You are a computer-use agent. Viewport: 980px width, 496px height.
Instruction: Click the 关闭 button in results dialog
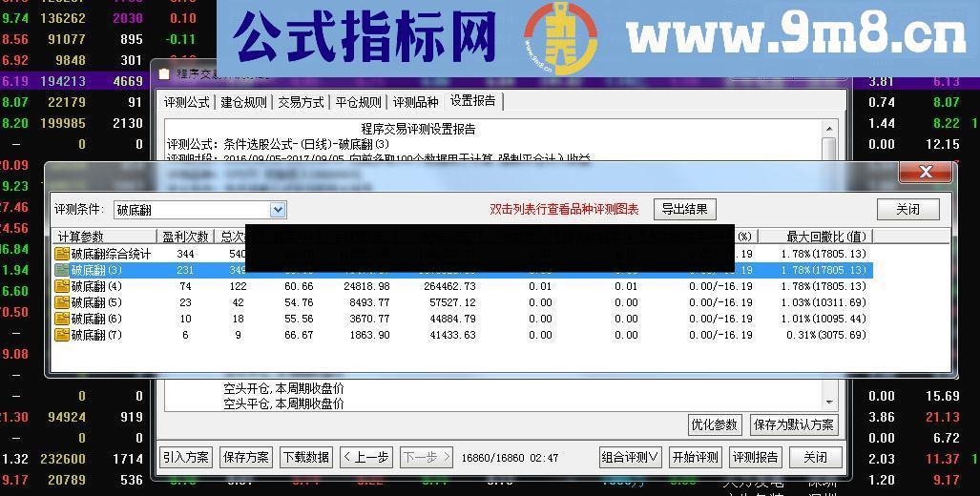click(908, 209)
